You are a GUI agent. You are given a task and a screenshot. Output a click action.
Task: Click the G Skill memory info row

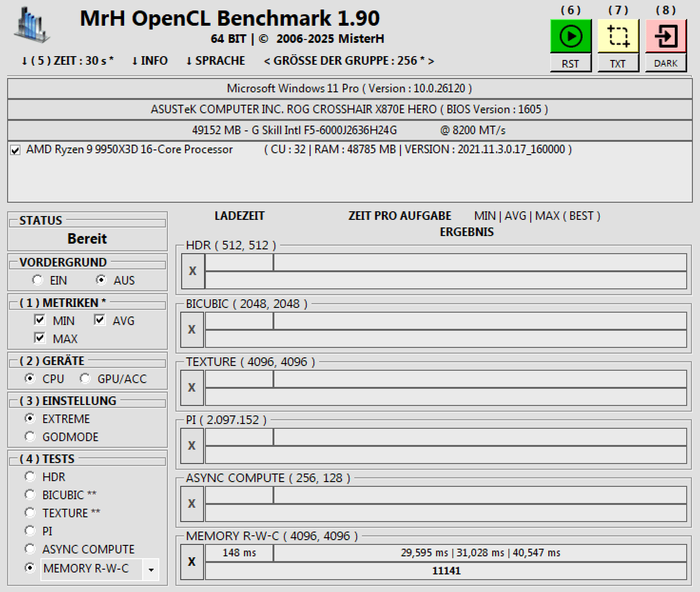[350, 130]
